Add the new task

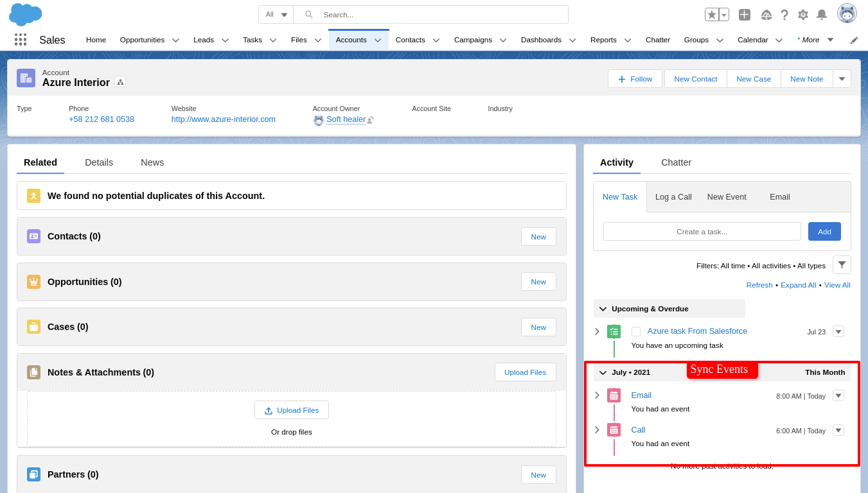824,232
